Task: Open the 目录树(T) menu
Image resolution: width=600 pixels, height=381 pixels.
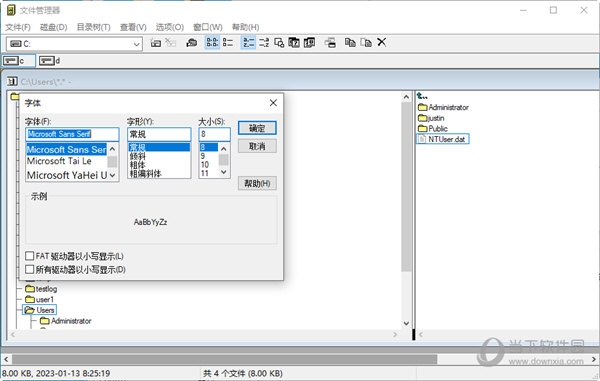Action: click(x=93, y=27)
